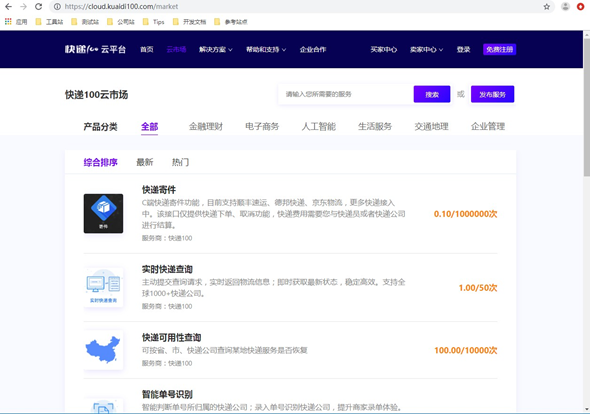Click the 免费注册 button
Viewport: 590px width, 414px height.
pos(499,49)
